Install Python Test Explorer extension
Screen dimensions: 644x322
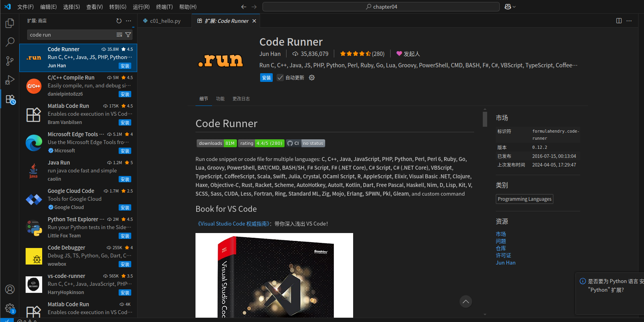pos(125,236)
